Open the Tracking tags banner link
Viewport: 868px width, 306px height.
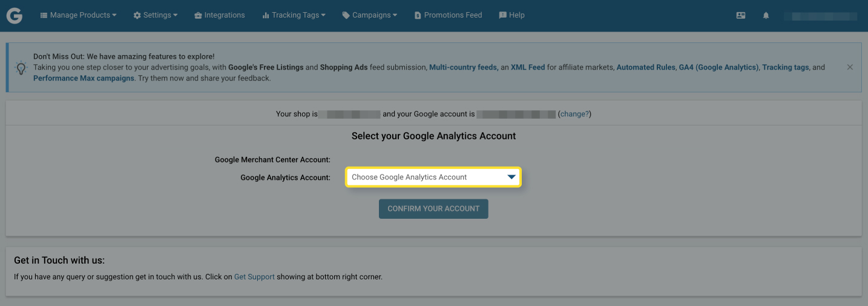(x=785, y=67)
